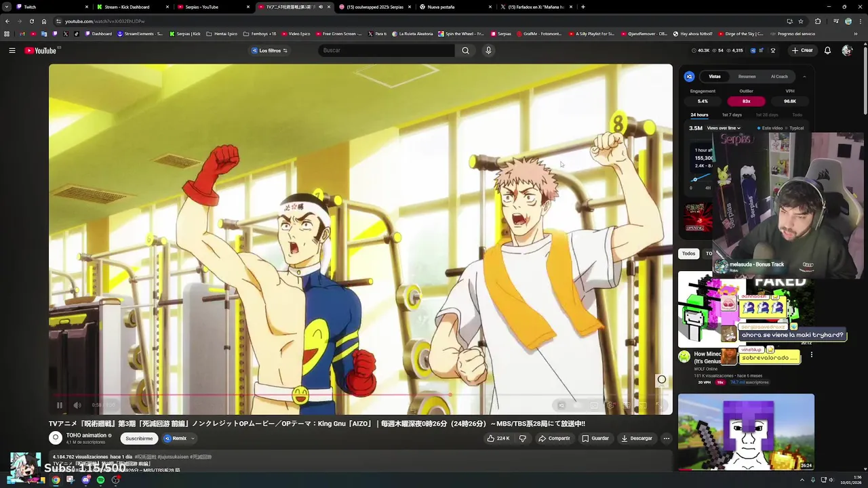Open the notifications bell

point(827,50)
